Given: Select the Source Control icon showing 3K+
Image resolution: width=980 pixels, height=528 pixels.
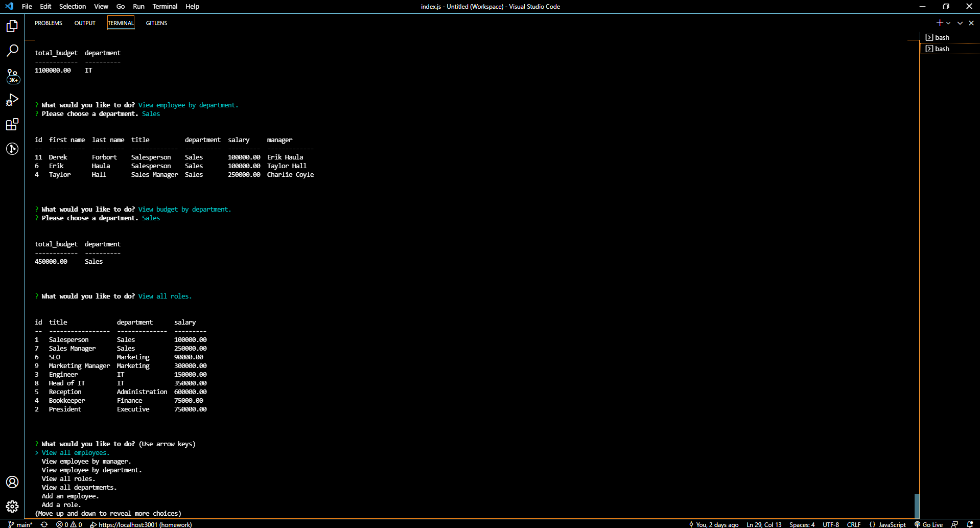Looking at the screenshot, I should (12, 75).
